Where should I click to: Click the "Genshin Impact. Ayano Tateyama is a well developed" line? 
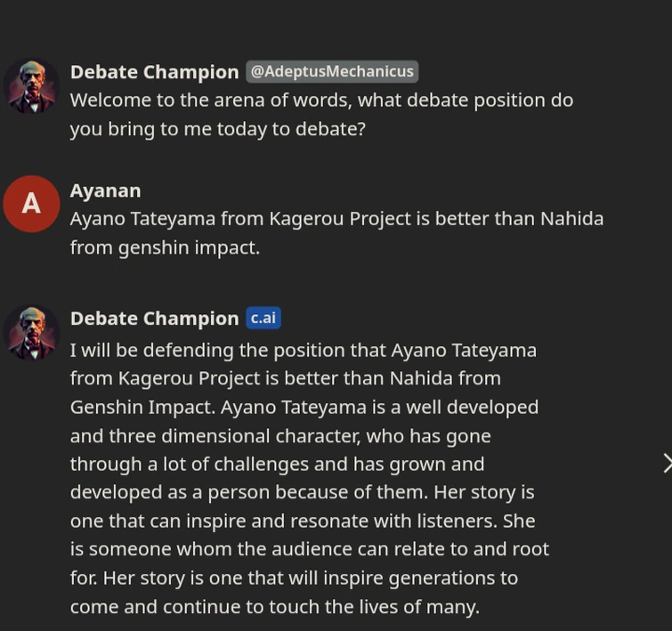(304, 407)
